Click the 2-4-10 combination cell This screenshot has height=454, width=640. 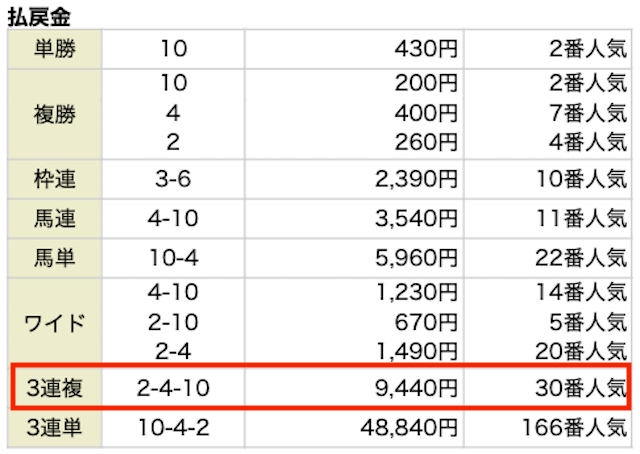coord(173,388)
